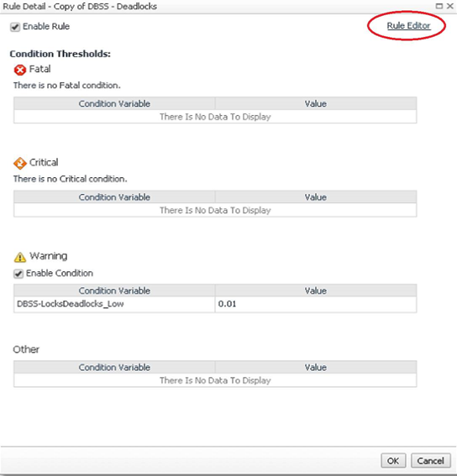Click Critical table Condition Variable header
Screen dimensions: 457x476
(114, 197)
